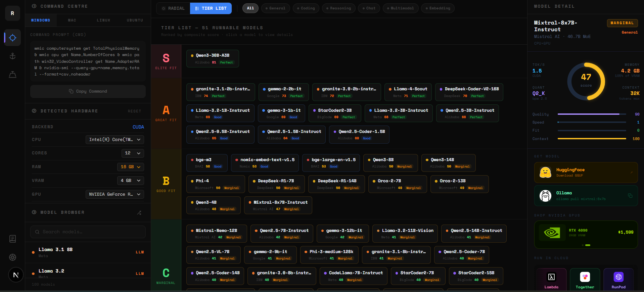Switch to the Linux tab

click(103, 20)
